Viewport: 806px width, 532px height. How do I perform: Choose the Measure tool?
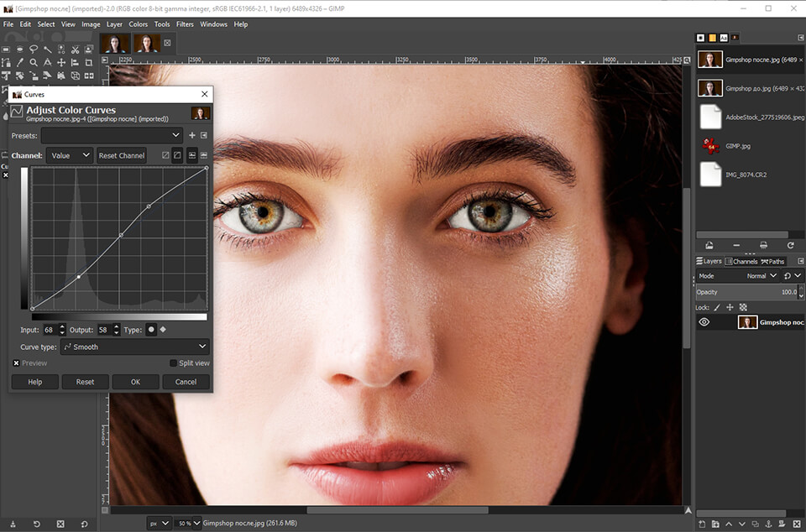pyautogui.click(x=47, y=62)
